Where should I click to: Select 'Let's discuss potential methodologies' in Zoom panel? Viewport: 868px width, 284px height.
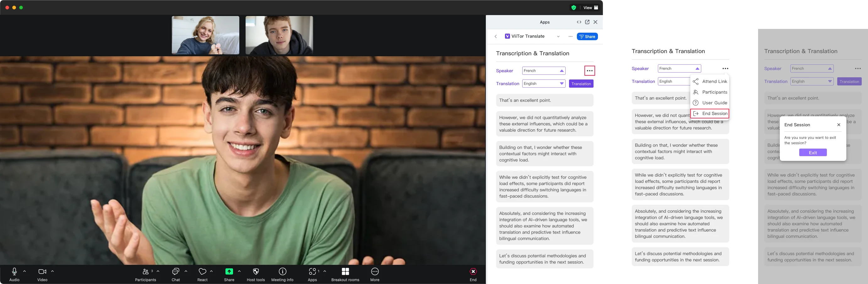point(545,259)
